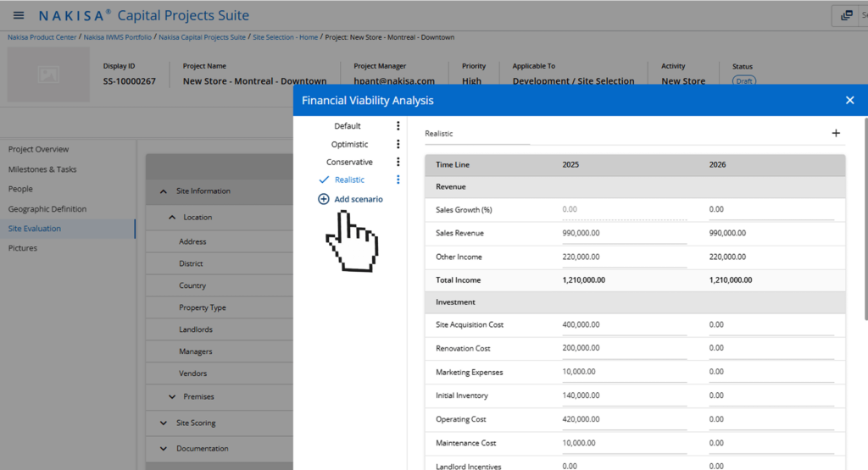Click the Add scenario button

(350, 199)
